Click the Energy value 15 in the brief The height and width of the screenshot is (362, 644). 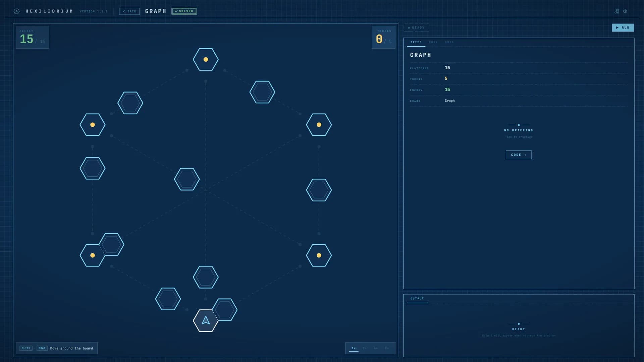[447, 89]
